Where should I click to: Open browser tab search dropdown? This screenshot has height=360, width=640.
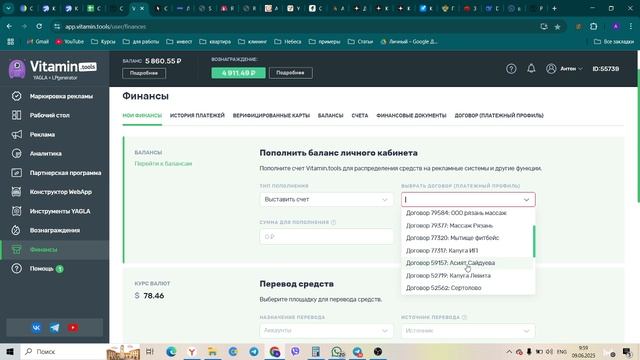(8, 8)
